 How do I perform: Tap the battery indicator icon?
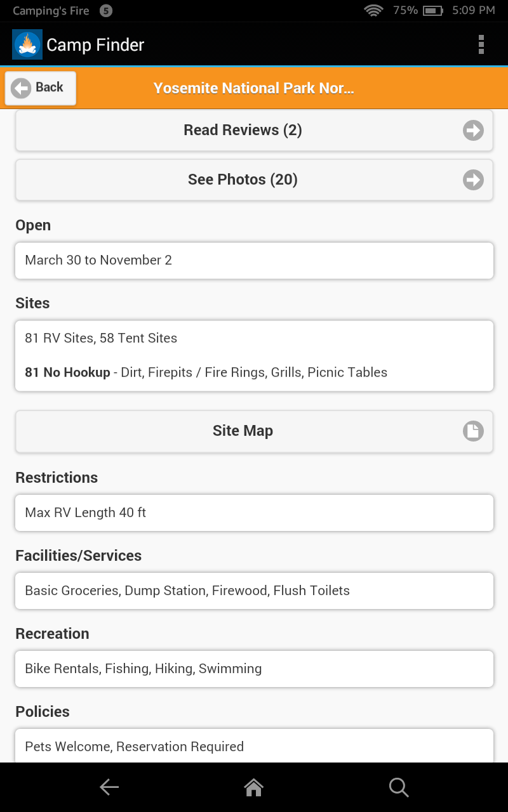click(x=432, y=11)
